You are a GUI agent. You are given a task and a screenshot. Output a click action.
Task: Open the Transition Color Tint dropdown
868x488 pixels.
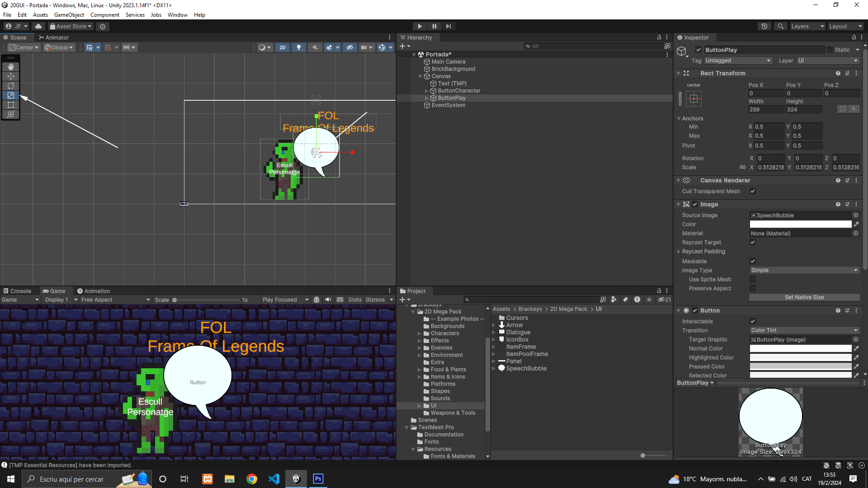coord(804,330)
